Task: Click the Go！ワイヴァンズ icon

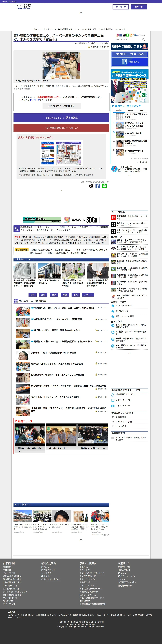Action: click(113, 248)
